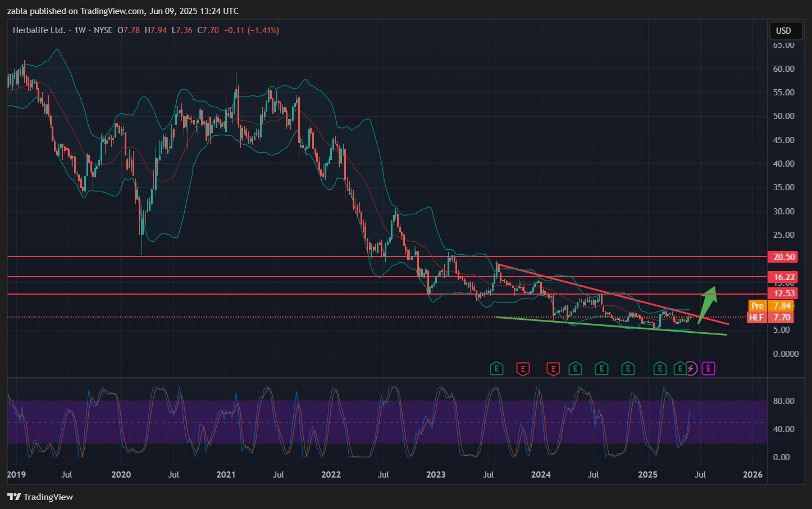Click the open price value O7.78
Screen dimensions: 812x509
[x=129, y=30]
